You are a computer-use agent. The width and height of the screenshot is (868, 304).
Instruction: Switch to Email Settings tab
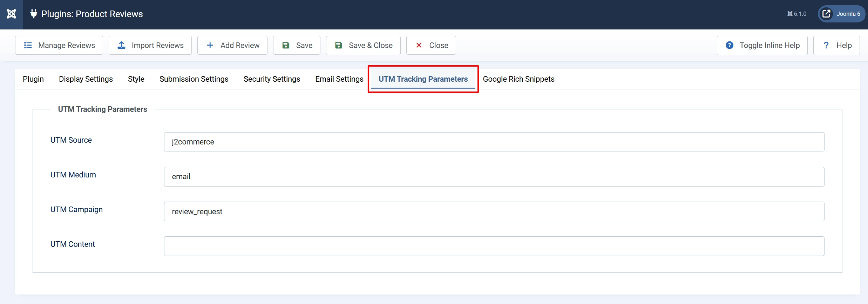339,79
